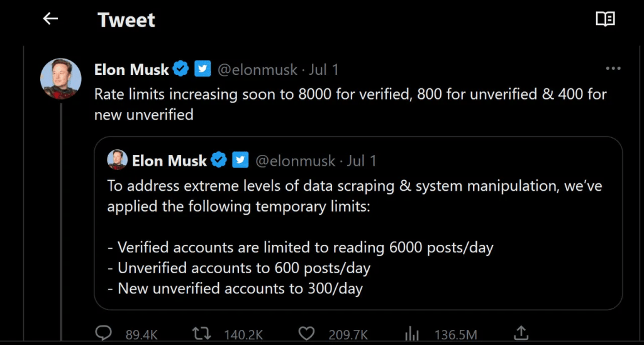644x345 pixels.
Task: View tweet analytics bar chart icon
Action: (x=412, y=332)
